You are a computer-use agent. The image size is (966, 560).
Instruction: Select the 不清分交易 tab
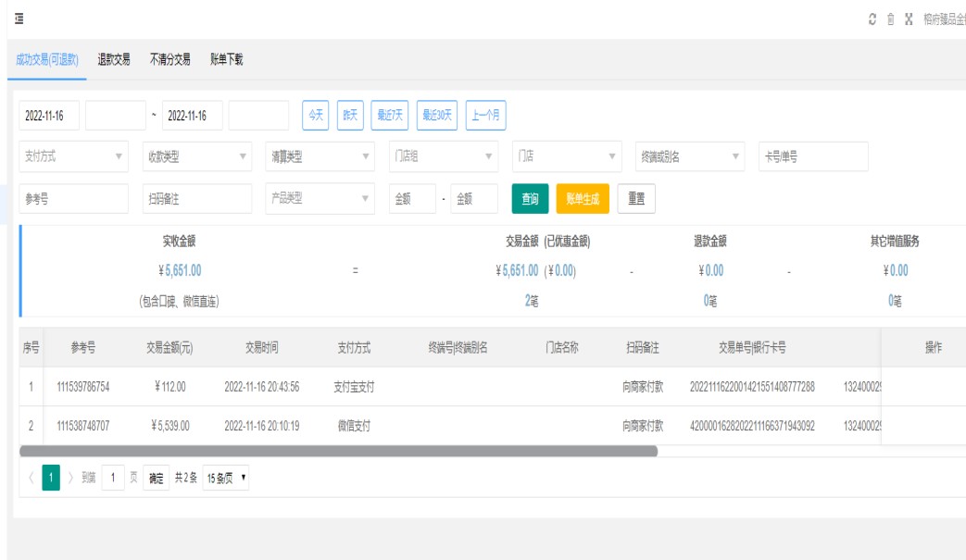[x=170, y=59]
